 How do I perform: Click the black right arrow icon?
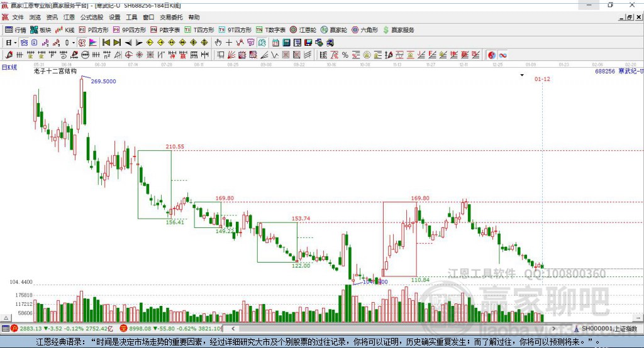(139, 43)
